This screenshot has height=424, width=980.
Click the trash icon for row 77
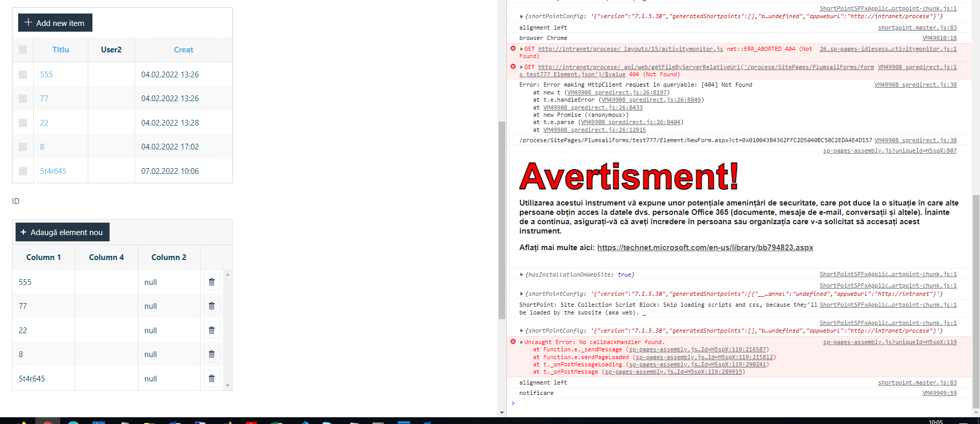(x=211, y=306)
